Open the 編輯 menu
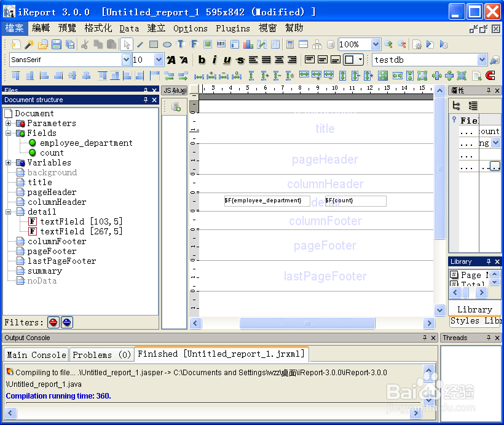504x425 pixels. [x=41, y=28]
